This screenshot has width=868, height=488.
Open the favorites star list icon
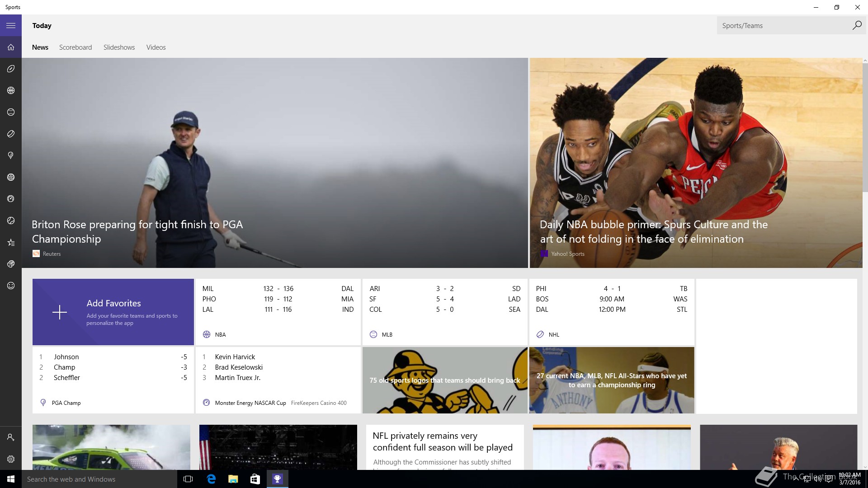click(11, 243)
